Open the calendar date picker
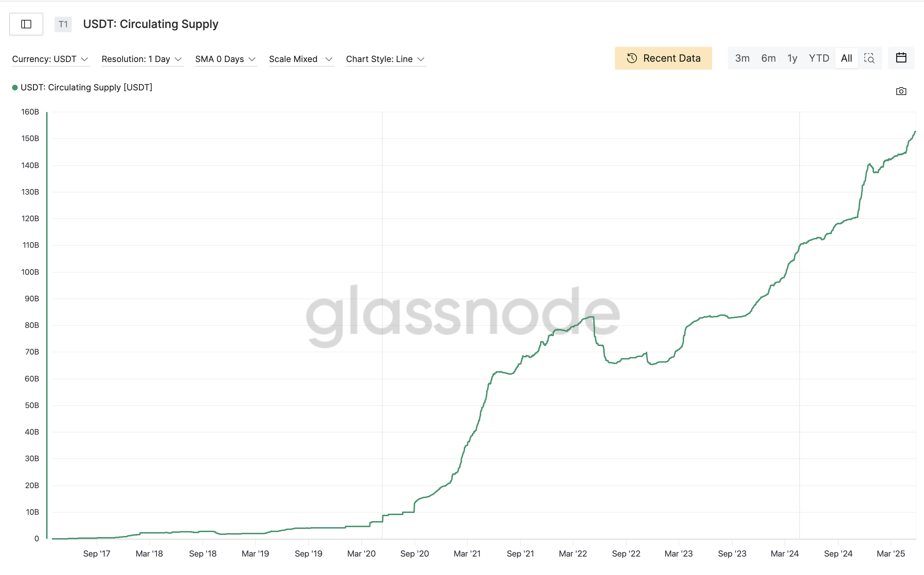 [901, 58]
